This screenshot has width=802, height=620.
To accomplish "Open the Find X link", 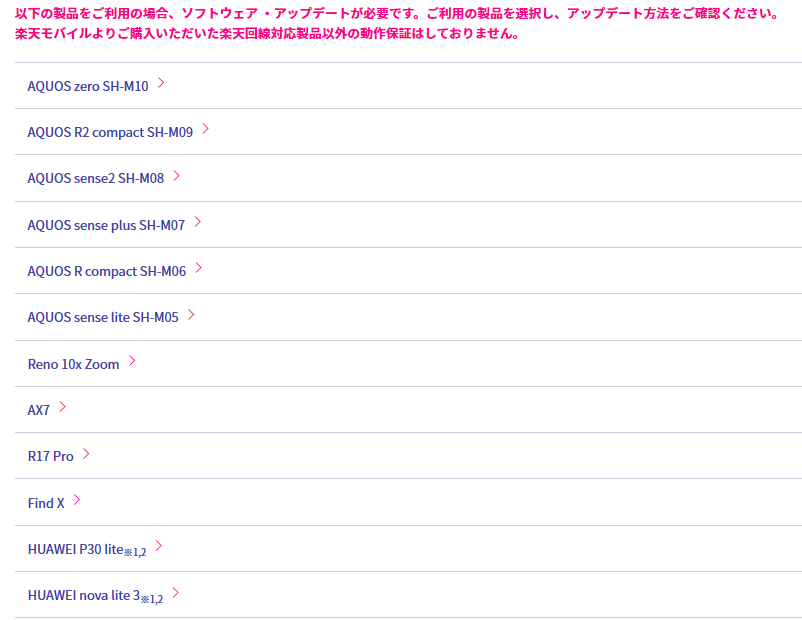I will 46,503.
